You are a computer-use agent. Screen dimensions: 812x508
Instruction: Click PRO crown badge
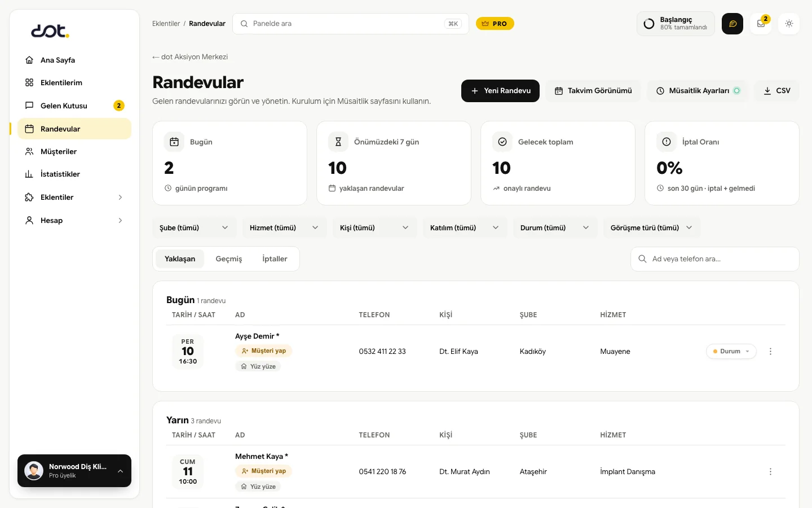pyautogui.click(x=495, y=24)
